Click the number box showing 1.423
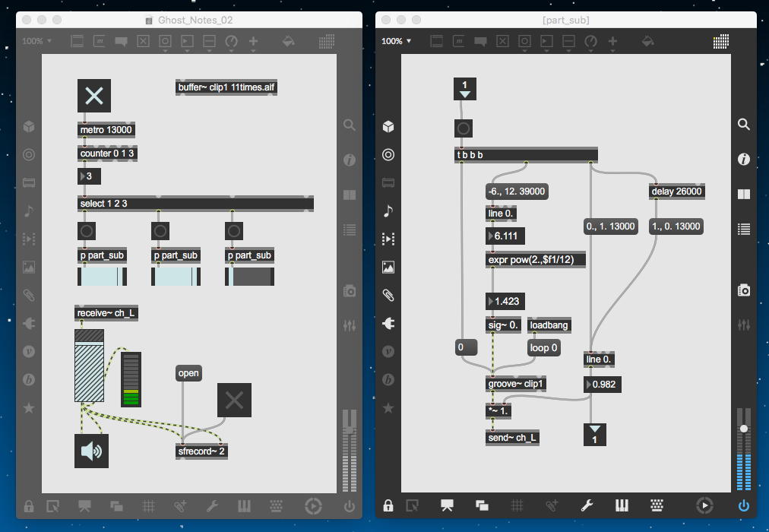Viewport: 769px width, 532px height. (x=505, y=301)
